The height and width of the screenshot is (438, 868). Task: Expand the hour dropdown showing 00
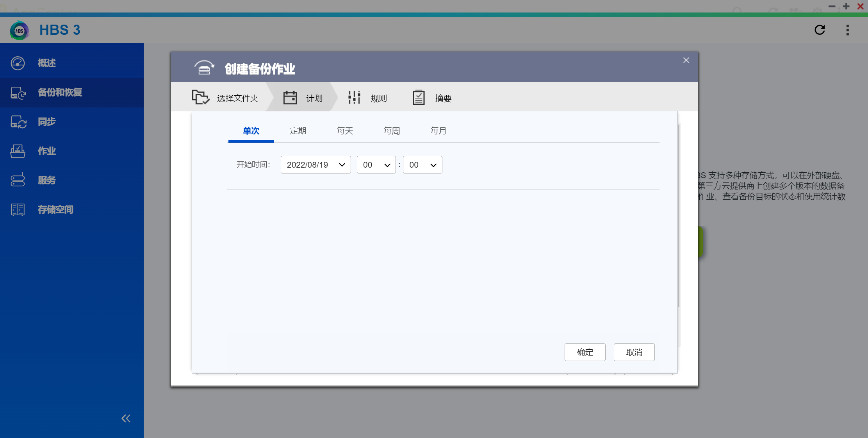click(376, 164)
